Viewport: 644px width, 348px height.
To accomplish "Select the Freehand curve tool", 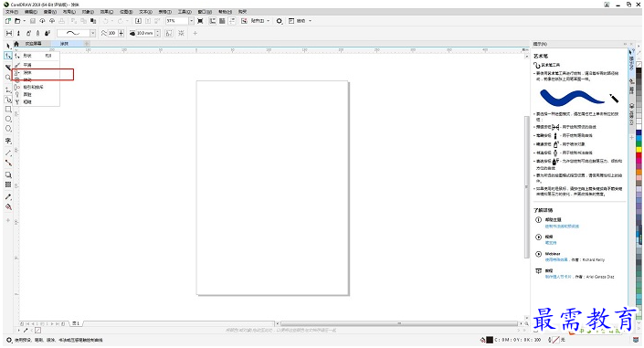I will (x=8, y=90).
